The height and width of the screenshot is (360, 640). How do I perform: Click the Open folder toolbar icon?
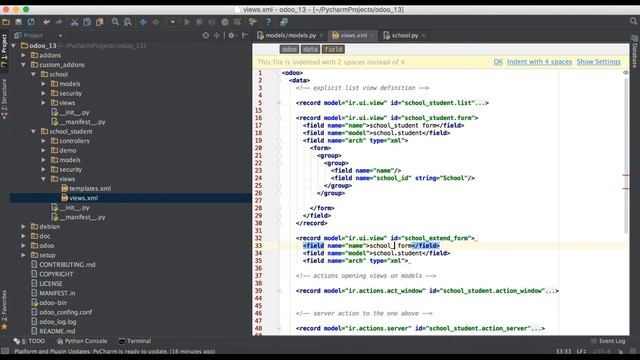[6, 22]
